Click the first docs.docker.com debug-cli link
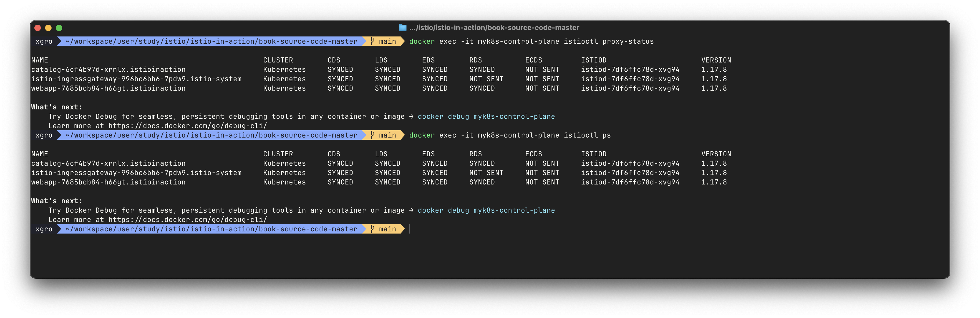 [x=188, y=126]
